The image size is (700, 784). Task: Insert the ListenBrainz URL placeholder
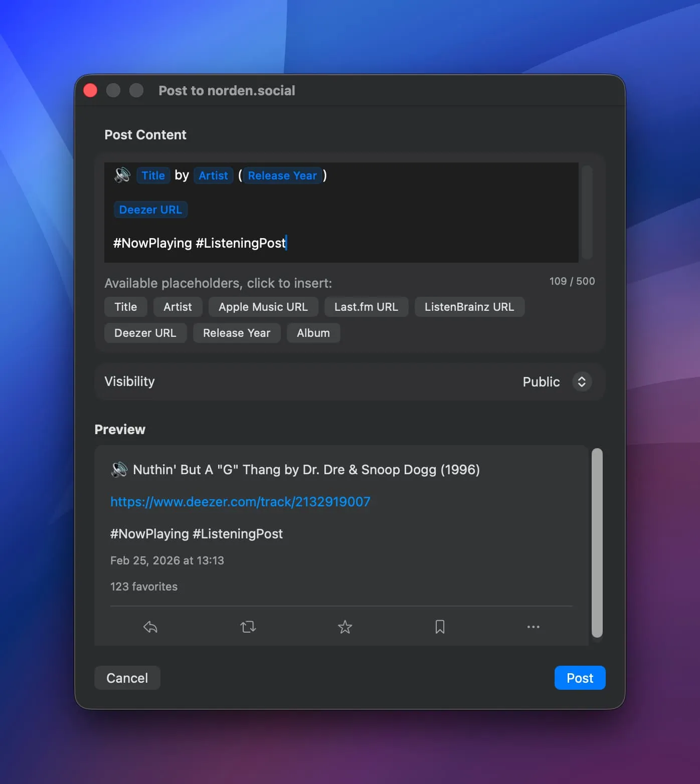point(469,307)
